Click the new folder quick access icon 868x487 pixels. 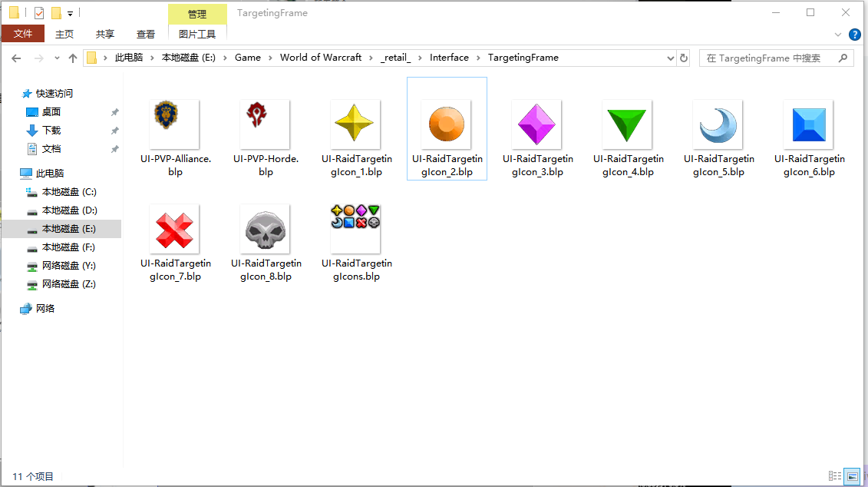[56, 13]
